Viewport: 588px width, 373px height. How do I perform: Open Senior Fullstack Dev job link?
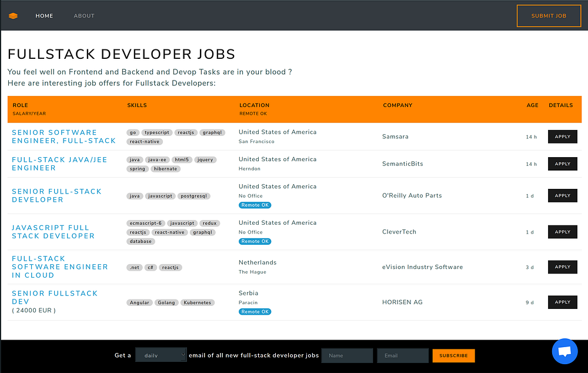(55, 297)
